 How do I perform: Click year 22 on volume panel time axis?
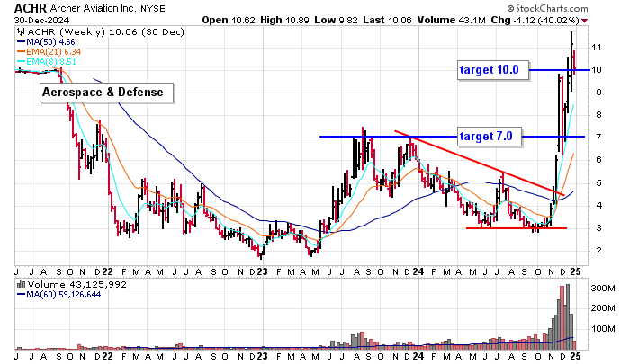pyautogui.click(x=107, y=356)
